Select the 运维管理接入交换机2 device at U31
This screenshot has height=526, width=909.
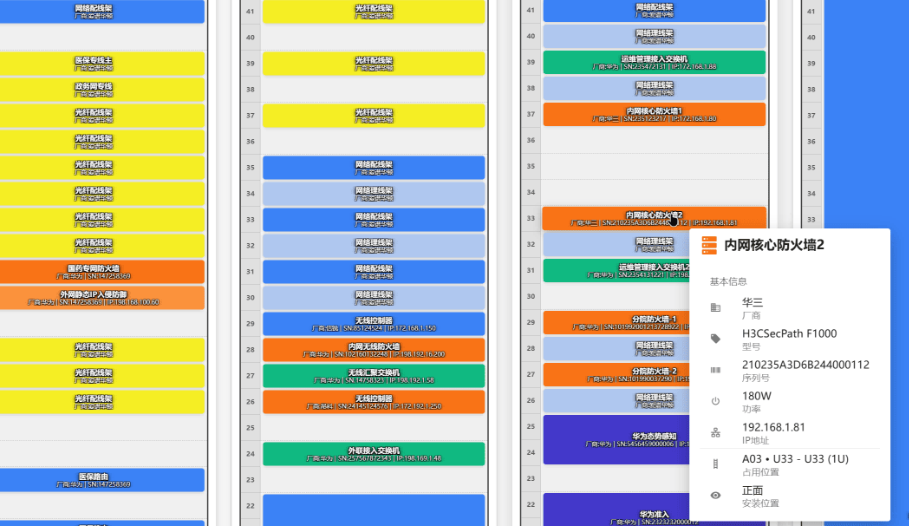pyautogui.click(x=616, y=271)
